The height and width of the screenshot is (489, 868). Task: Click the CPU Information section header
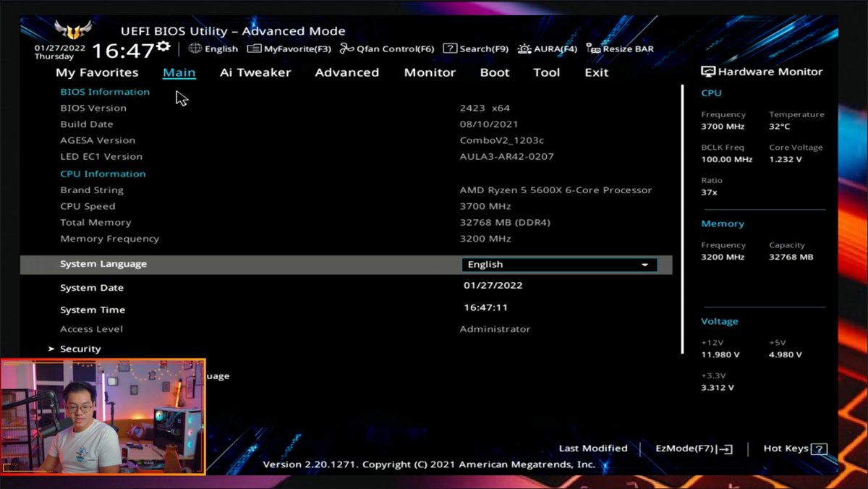click(103, 174)
